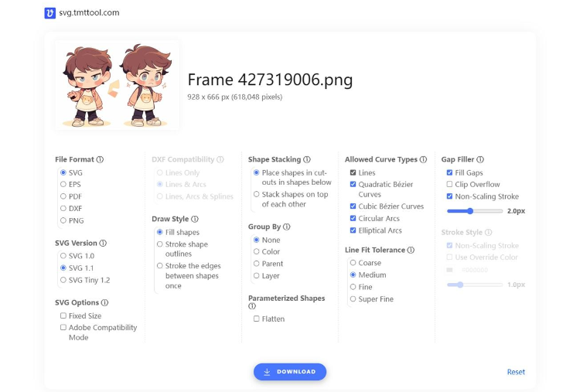The width and height of the screenshot is (573, 392).
Task: Enable the Fixed Size checkbox
Action: (63, 315)
